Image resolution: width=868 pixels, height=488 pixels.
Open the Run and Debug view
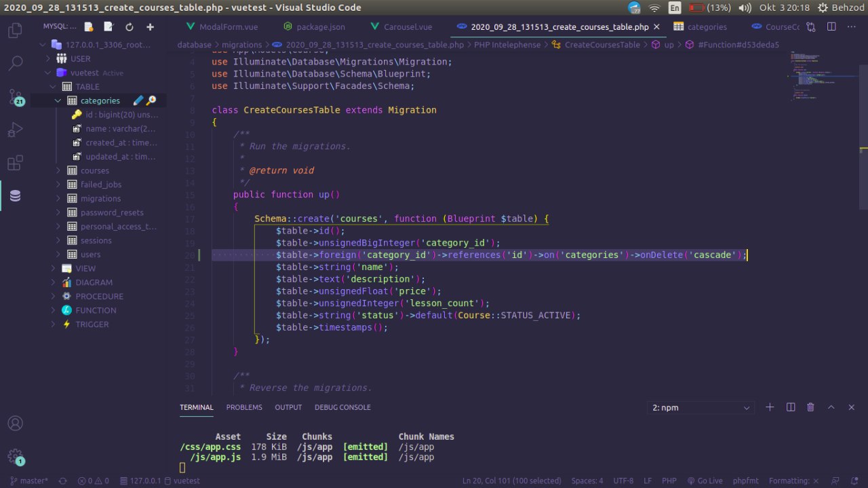(x=16, y=130)
